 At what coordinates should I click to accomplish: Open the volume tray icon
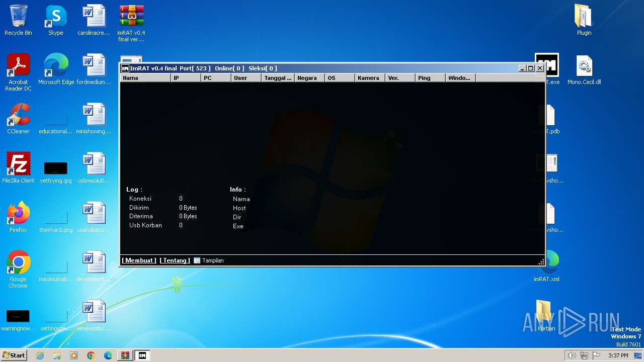[572, 355]
